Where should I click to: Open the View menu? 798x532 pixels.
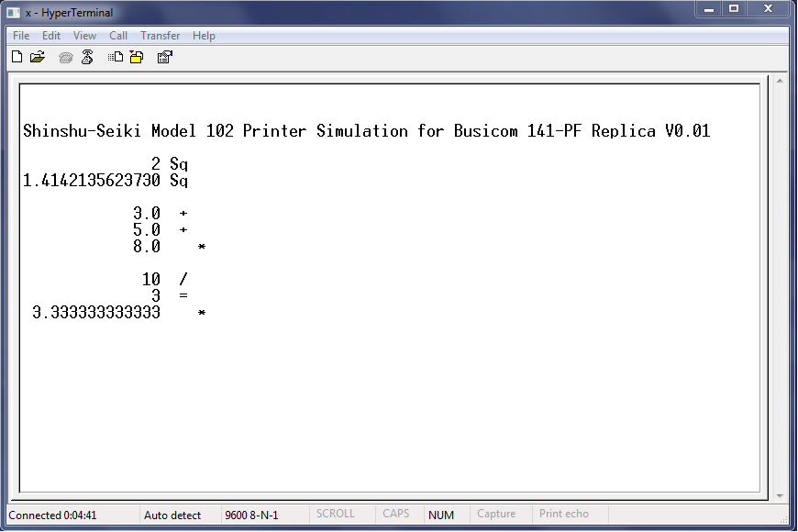tap(84, 36)
